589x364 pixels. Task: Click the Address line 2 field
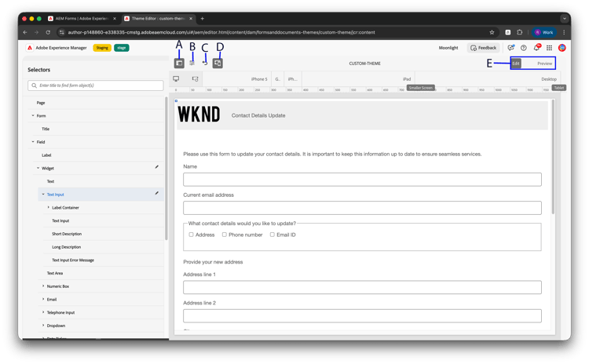point(362,316)
